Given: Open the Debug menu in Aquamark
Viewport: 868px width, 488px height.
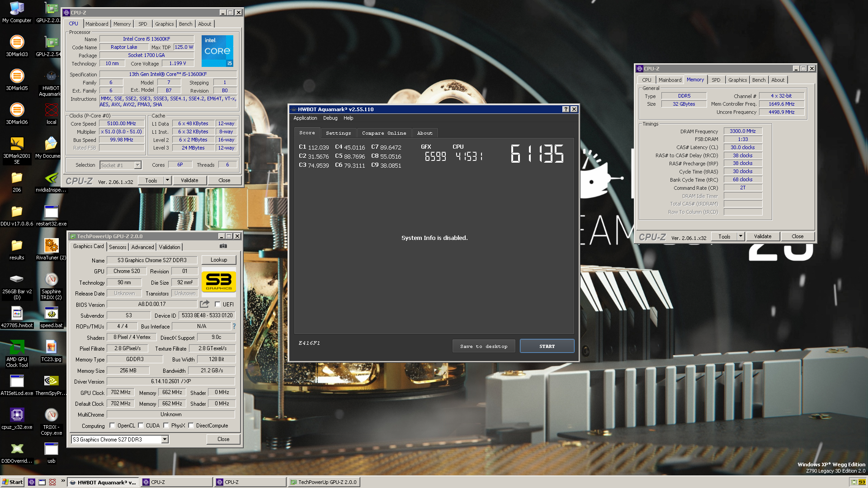Looking at the screenshot, I should (x=330, y=118).
